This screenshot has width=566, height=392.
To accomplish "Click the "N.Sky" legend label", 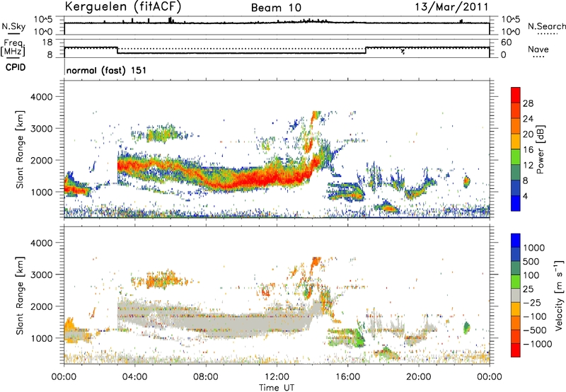I will [13, 26].
